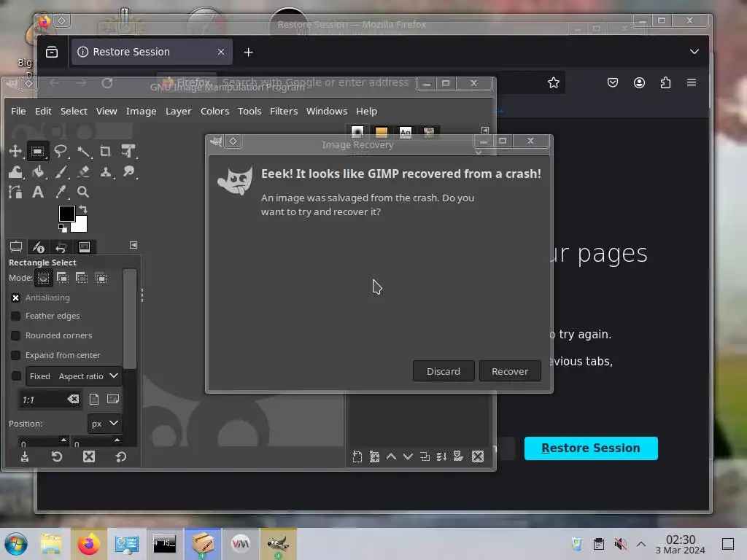Screen dimensions: 747x560
Task: Select the Paths tool
Action: tap(15, 192)
